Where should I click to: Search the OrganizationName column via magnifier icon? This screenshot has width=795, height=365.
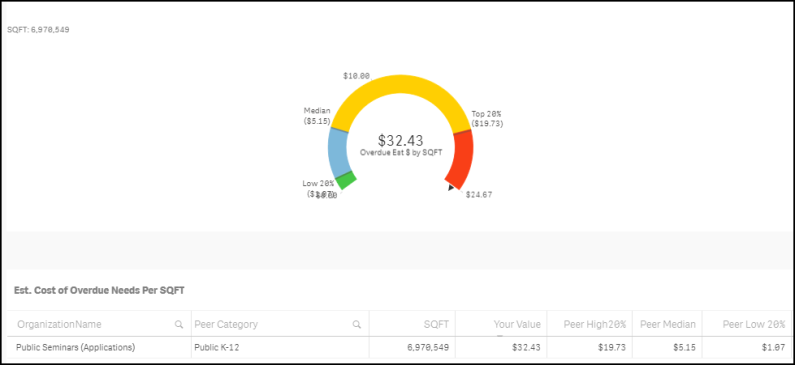(x=179, y=324)
